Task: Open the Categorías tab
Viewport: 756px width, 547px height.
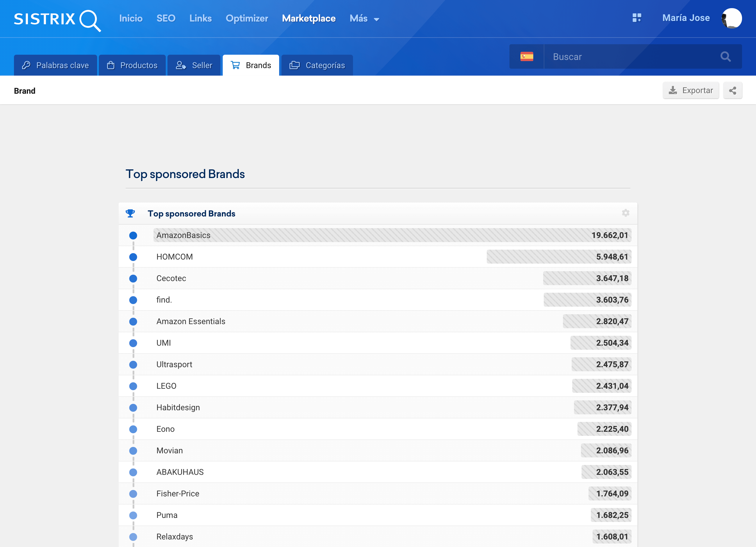Action: 317,65
